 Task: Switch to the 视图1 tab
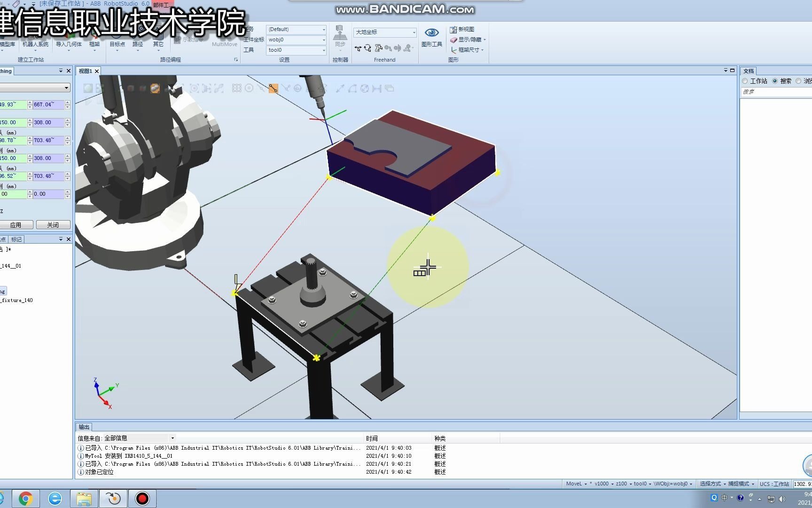(85, 71)
